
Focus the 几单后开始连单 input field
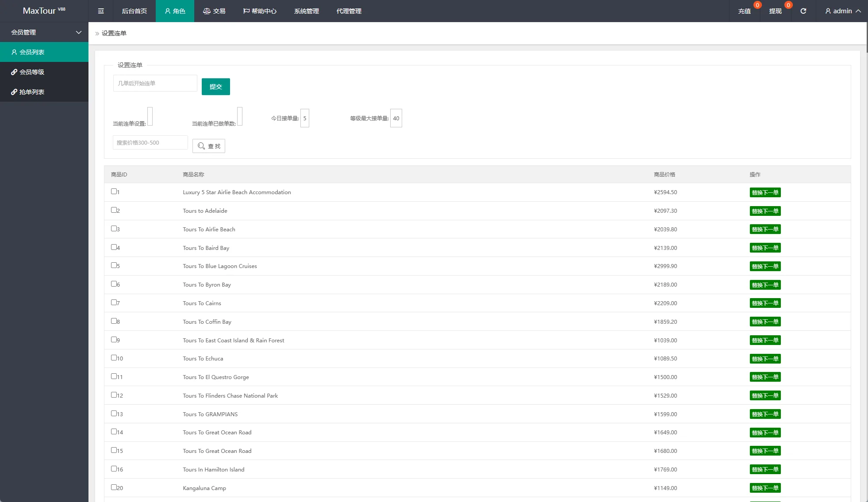click(155, 83)
